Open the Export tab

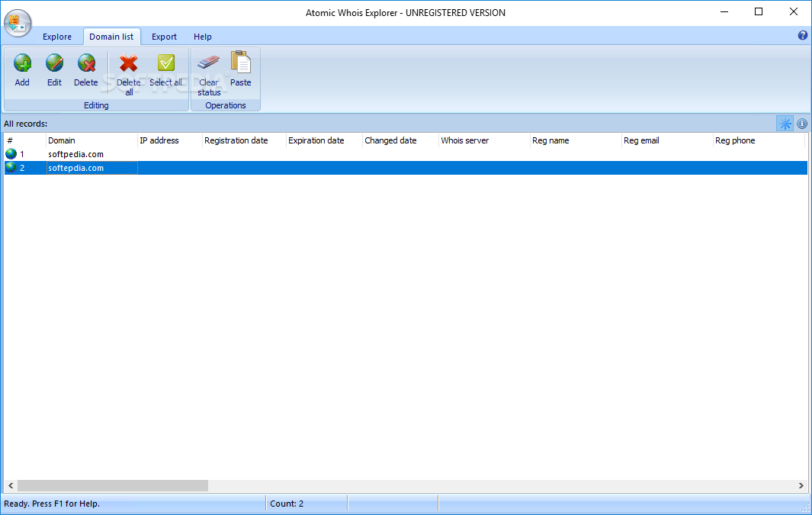point(164,37)
